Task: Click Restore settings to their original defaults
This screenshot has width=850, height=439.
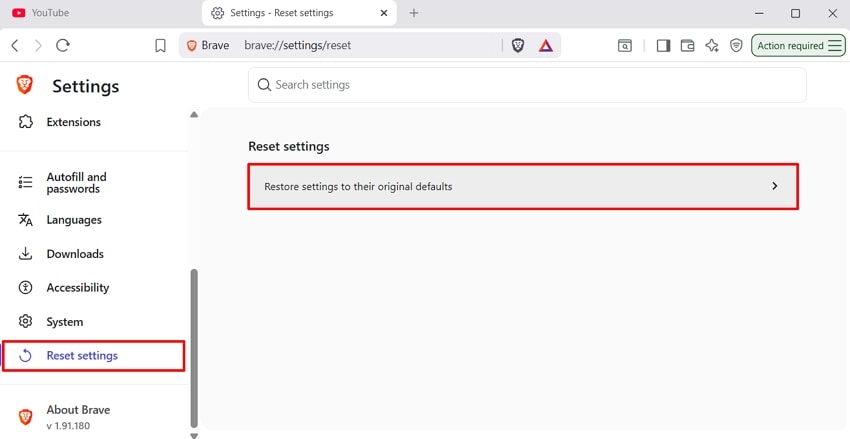Action: point(523,186)
